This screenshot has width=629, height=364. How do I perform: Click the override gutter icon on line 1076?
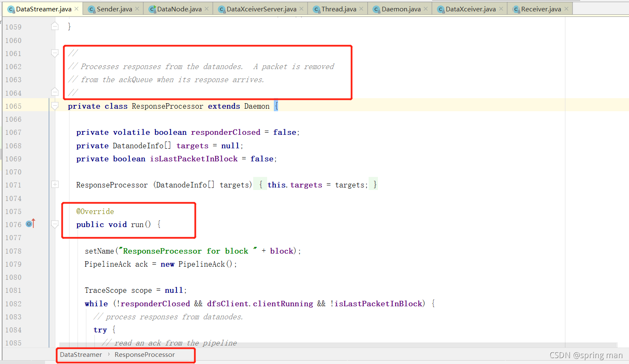point(30,224)
